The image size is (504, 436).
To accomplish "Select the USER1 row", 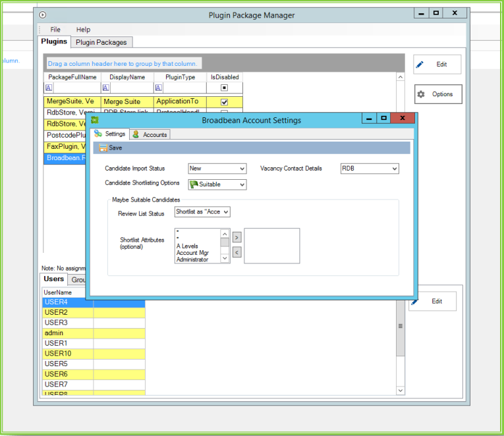I will (94, 343).
